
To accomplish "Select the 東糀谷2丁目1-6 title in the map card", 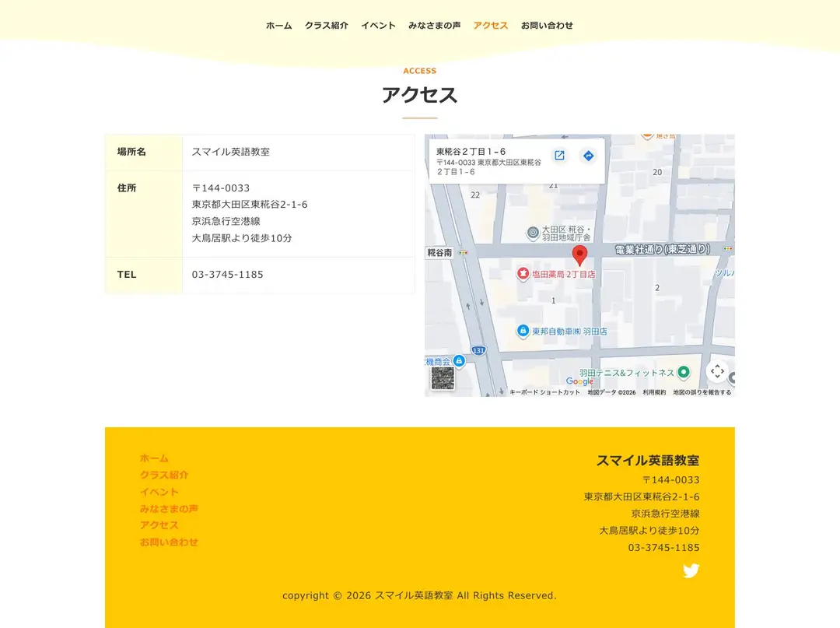I will click(x=471, y=152).
